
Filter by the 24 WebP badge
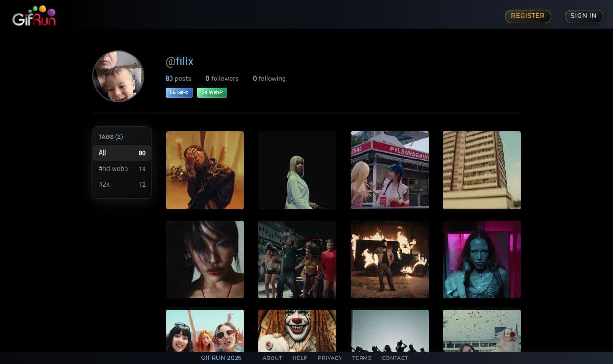coord(212,92)
